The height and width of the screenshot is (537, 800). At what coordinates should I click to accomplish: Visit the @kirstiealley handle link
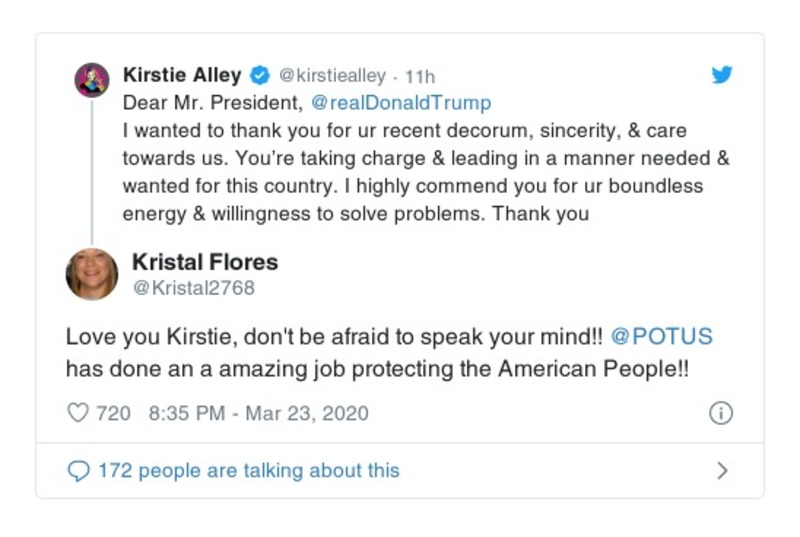[332, 75]
